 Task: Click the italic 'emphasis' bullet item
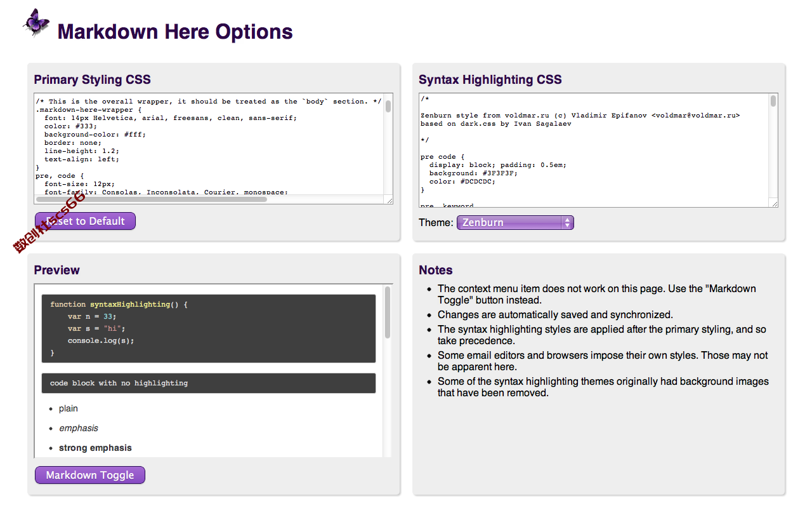pos(79,428)
